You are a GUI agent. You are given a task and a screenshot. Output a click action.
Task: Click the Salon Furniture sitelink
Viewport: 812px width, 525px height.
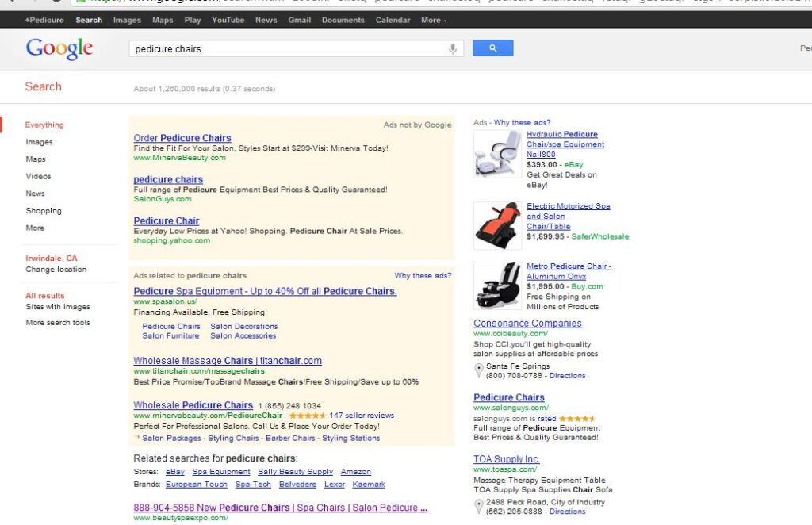(171, 335)
